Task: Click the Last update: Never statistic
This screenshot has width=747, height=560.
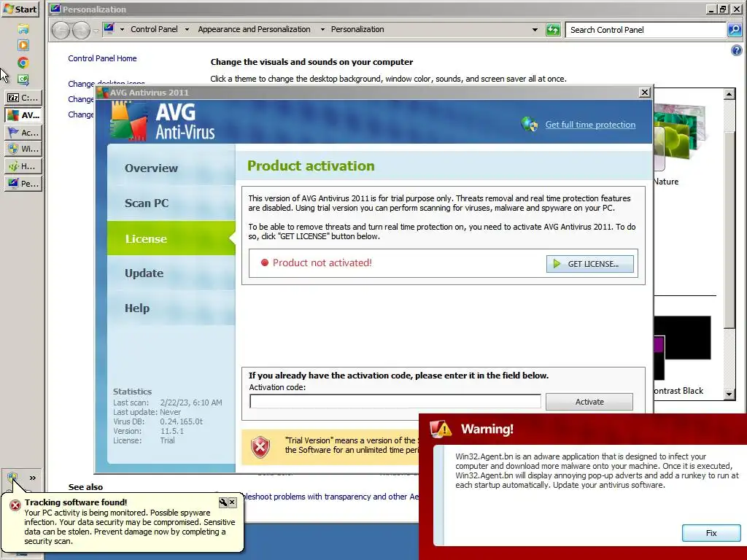Action: pyautogui.click(x=147, y=412)
